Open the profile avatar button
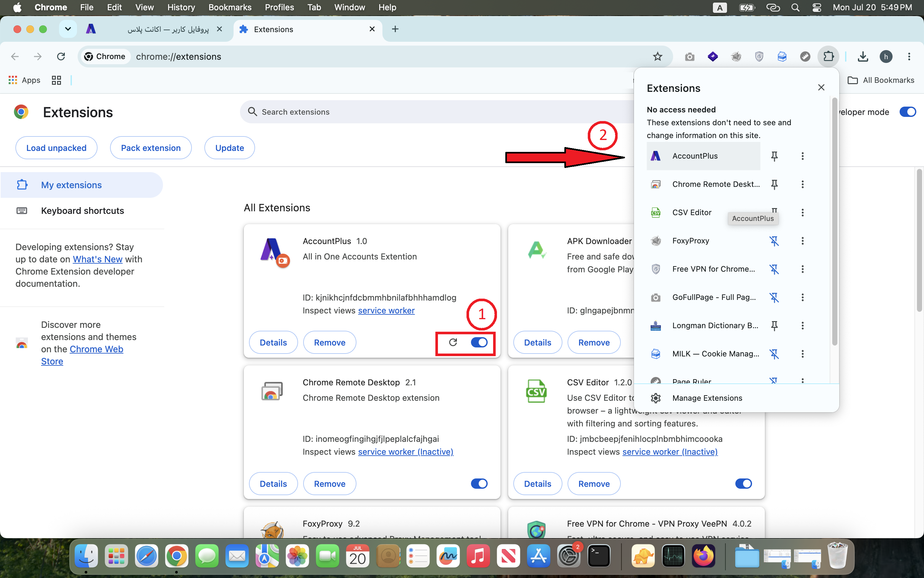 tap(886, 57)
